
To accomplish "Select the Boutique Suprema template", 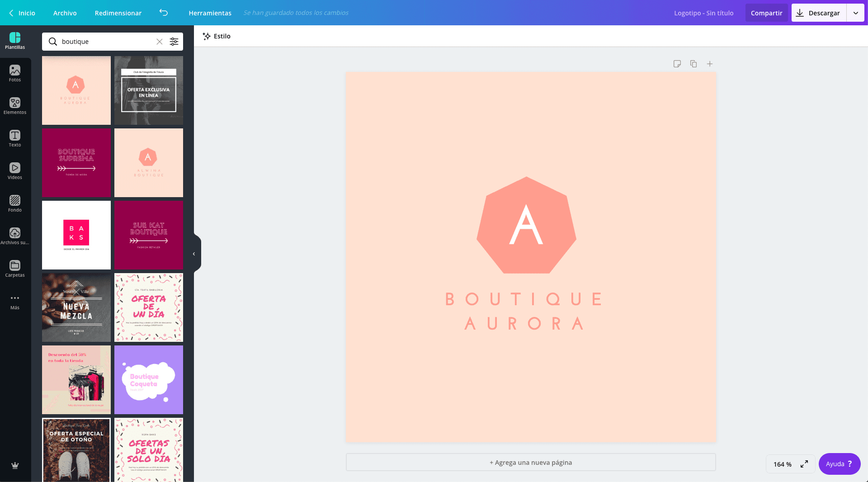I will pyautogui.click(x=76, y=163).
